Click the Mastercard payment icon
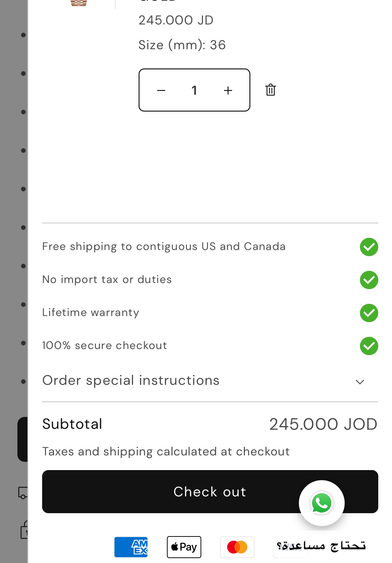Screen dimensions: 392x563 click(237, 547)
